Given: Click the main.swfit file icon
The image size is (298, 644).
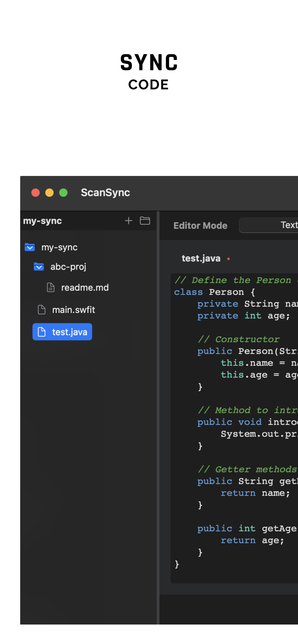Looking at the screenshot, I should point(42,309).
